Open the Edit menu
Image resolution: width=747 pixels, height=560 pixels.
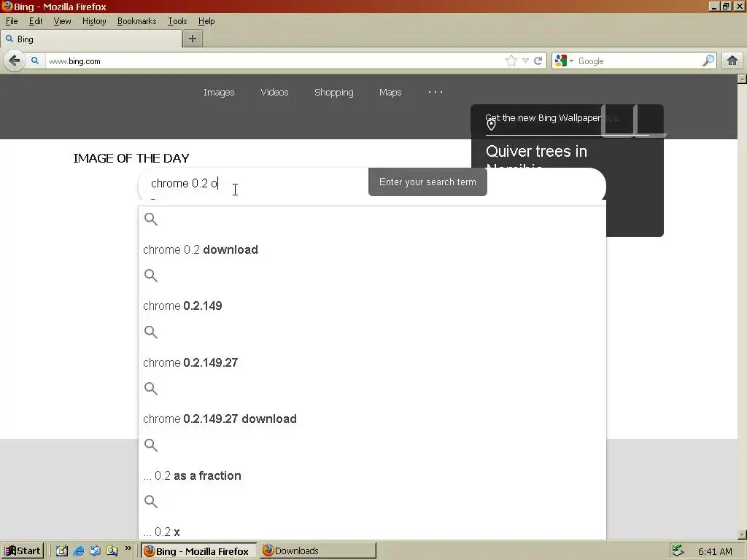tap(36, 21)
